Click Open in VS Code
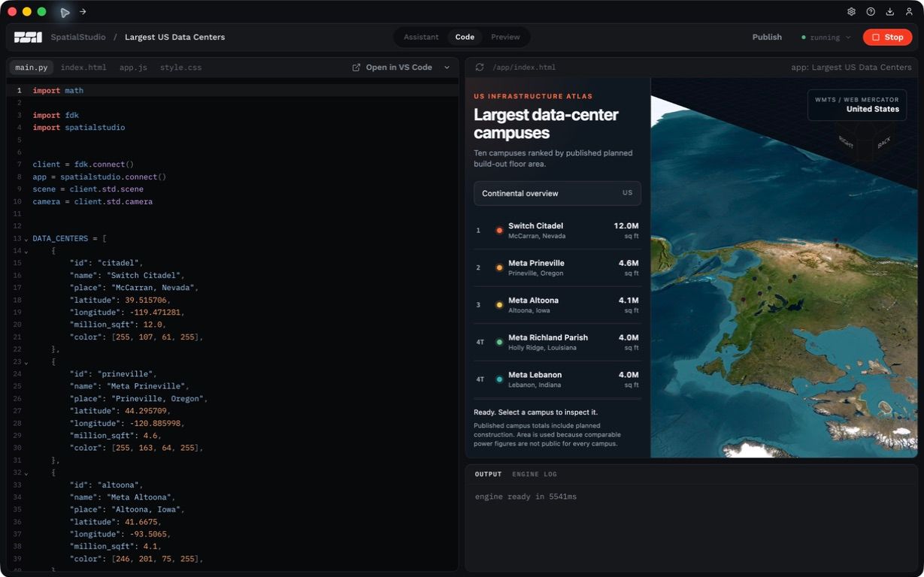 [x=398, y=68]
